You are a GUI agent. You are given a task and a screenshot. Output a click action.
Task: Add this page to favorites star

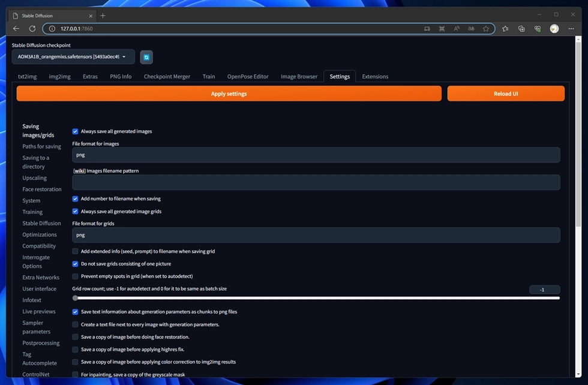click(x=486, y=29)
